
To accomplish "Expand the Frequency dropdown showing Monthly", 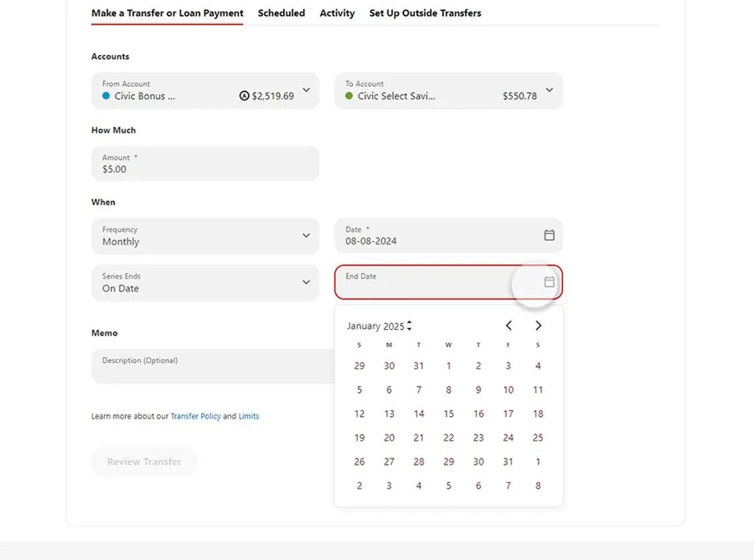I will (x=306, y=236).
